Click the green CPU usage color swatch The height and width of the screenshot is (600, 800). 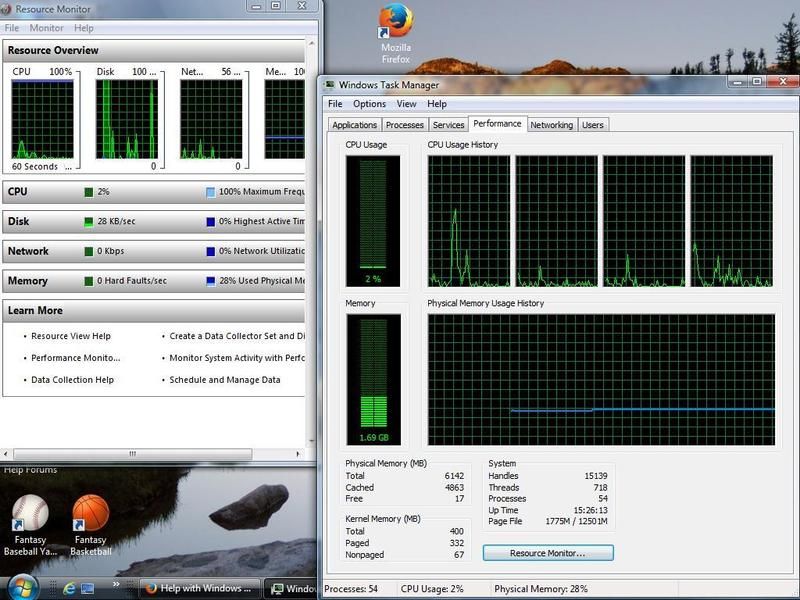[x=89, y=192]
